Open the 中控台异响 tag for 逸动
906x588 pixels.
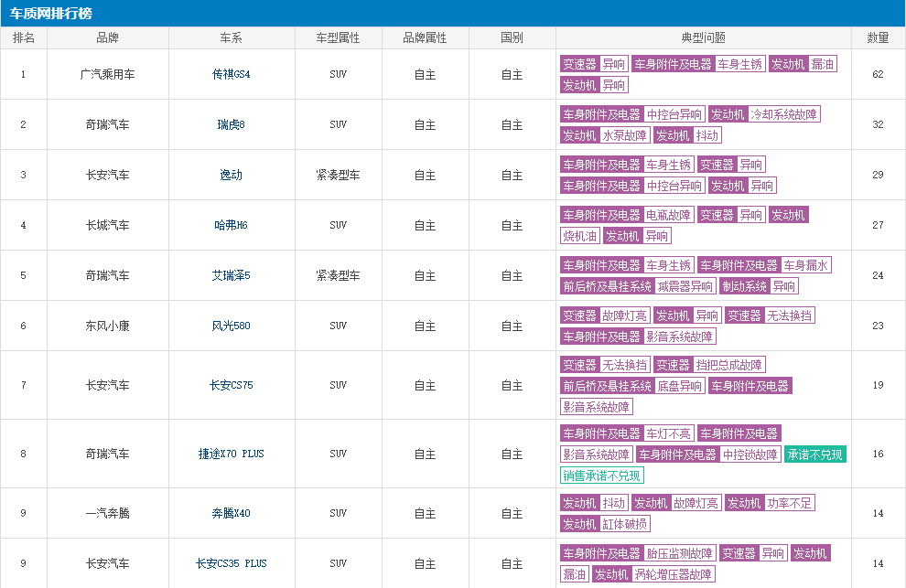(674, 186)
